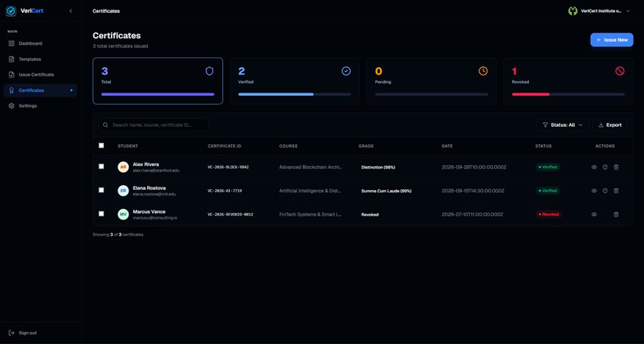Click the clock icon on Pending card

(483, 71)
